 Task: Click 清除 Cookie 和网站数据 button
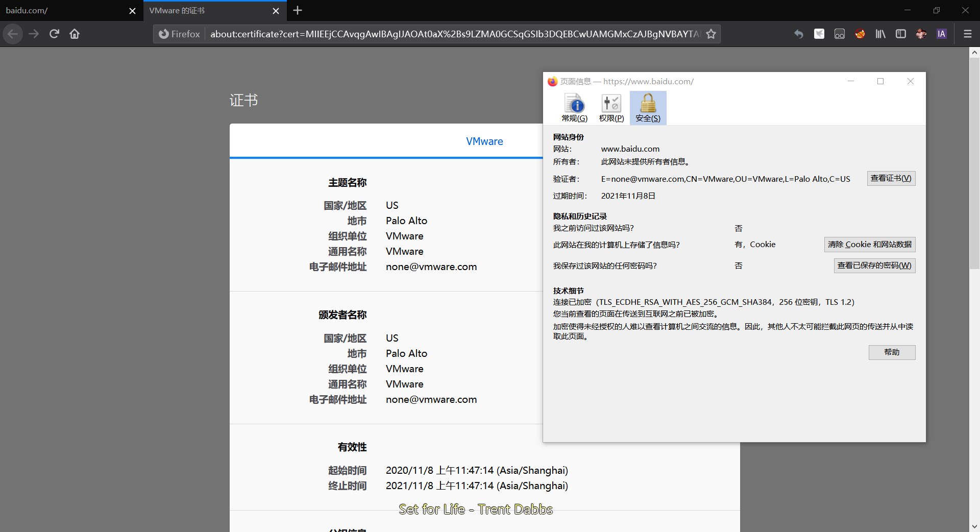(x=870, y=245)
